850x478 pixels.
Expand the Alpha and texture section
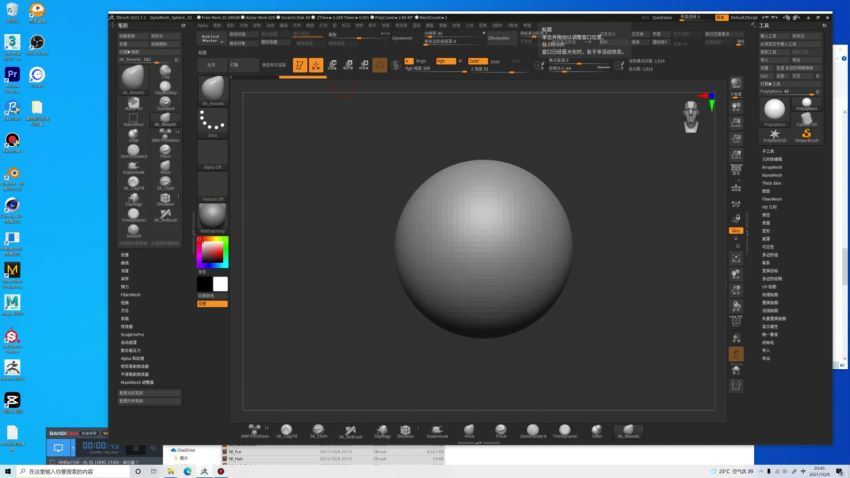click(x=132, y=358)
